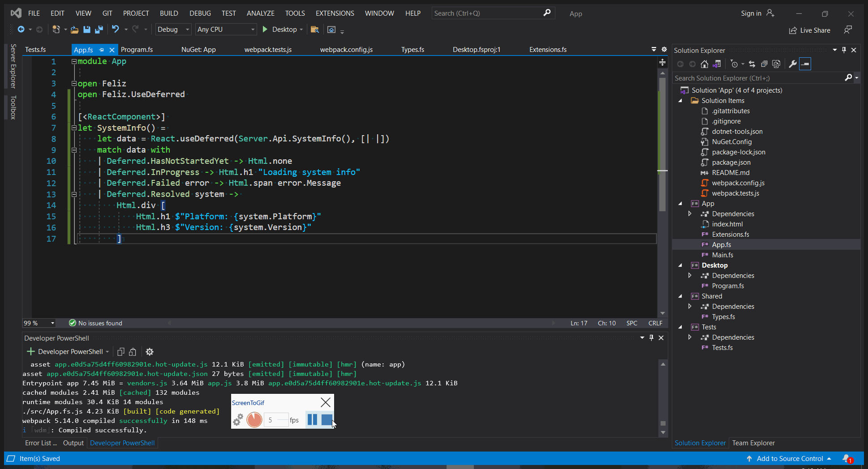
Task: Open the Any CPU platform dropdown
Action: (225, 29)
